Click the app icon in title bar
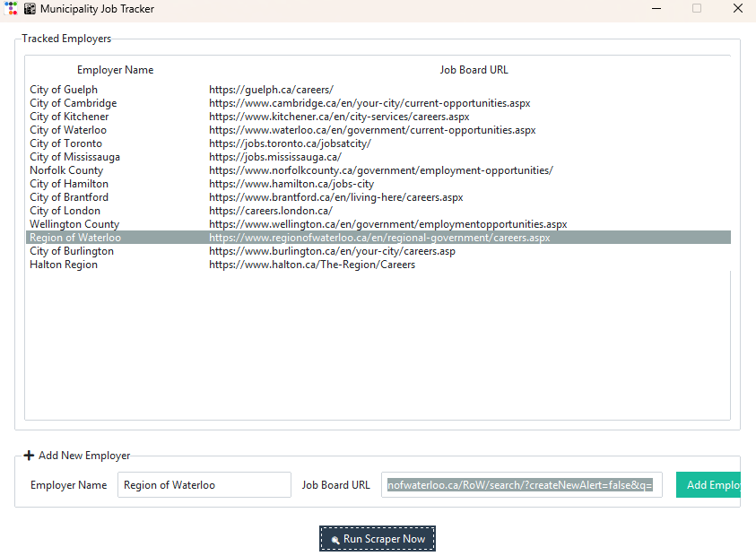756x556 pixels. [x=30, y=9]
